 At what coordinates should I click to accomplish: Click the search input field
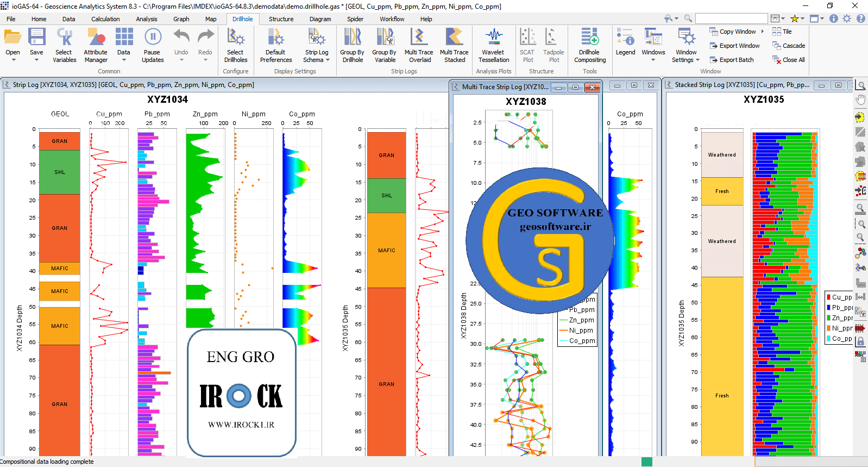click(x=731, y=18)
